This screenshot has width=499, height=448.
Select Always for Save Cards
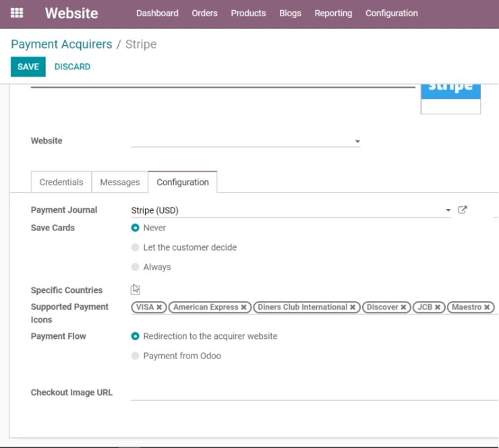click(136, 267)
